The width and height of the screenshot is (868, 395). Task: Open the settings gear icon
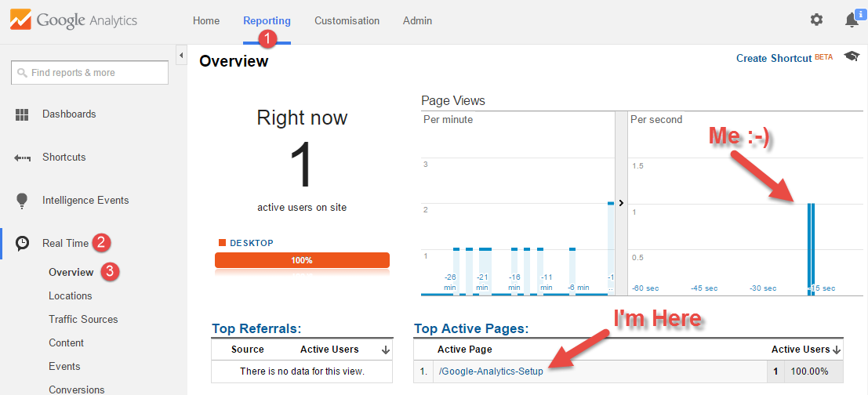[816, 20]
